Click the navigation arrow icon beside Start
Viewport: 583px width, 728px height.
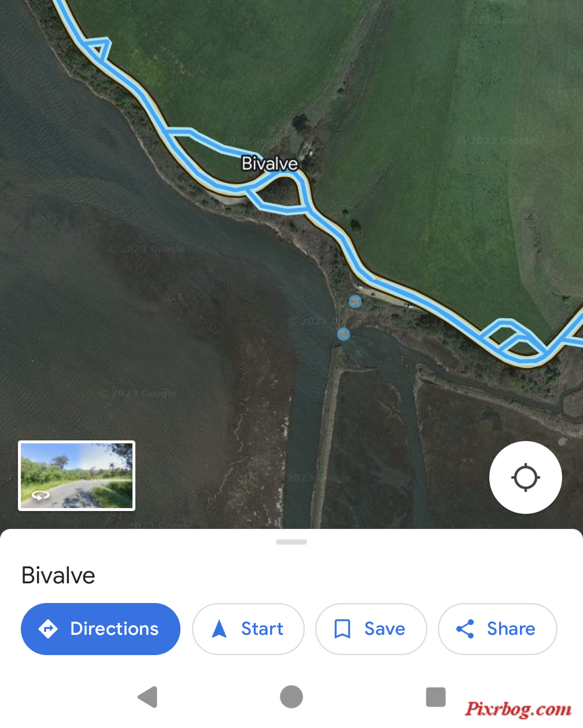click(x=219, y=628)
